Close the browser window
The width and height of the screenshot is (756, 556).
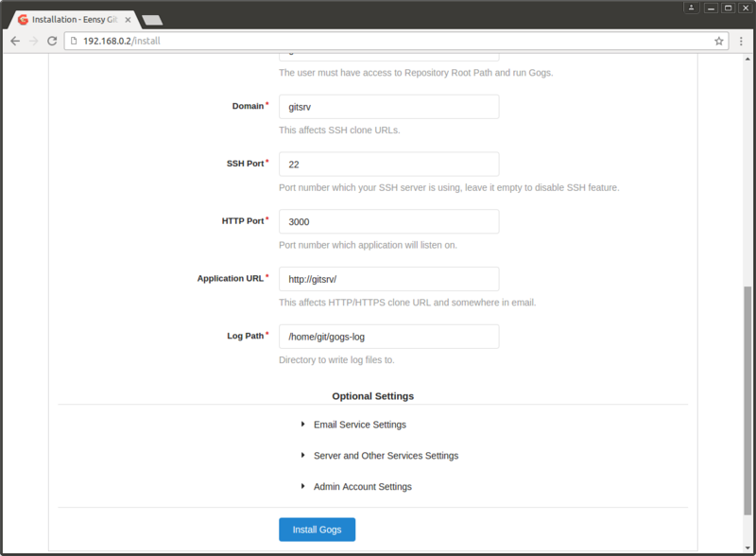click(746, 8)
